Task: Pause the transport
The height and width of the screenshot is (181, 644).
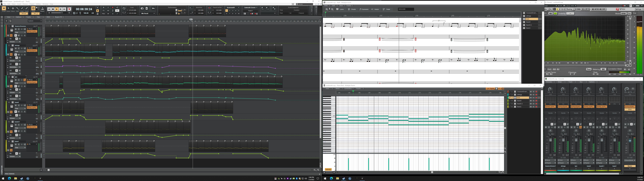Action: coord(61,9)
